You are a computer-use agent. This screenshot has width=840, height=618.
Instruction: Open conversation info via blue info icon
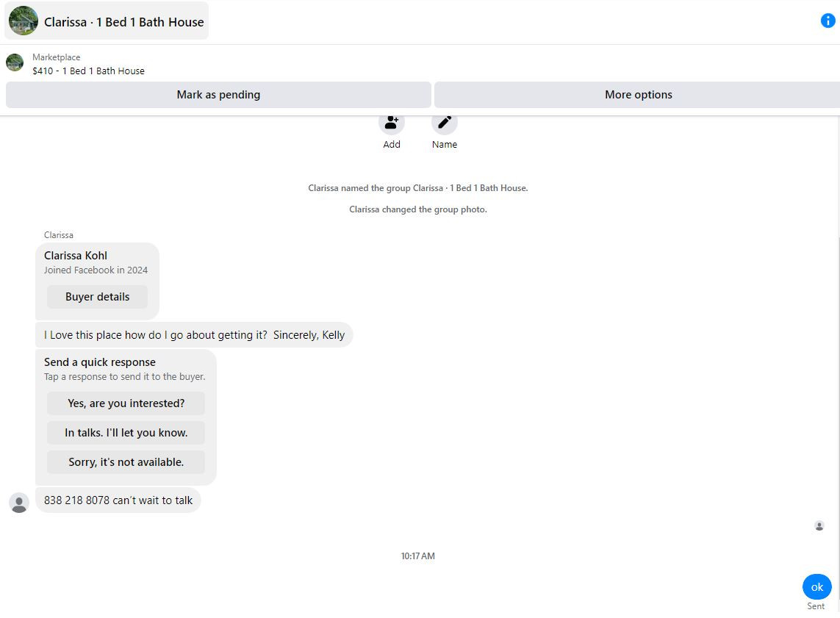(x=828, y=21)
